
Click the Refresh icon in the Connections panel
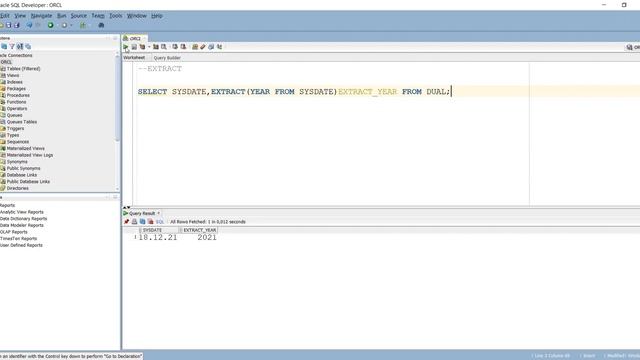point(4,47)
